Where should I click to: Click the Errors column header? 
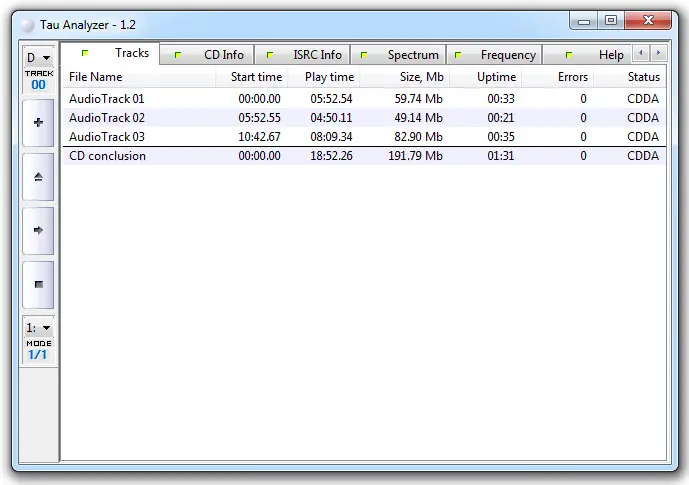coord(558,77)
